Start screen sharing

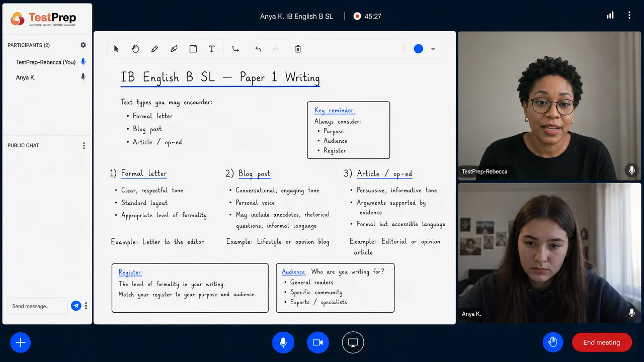click(353, 343)
